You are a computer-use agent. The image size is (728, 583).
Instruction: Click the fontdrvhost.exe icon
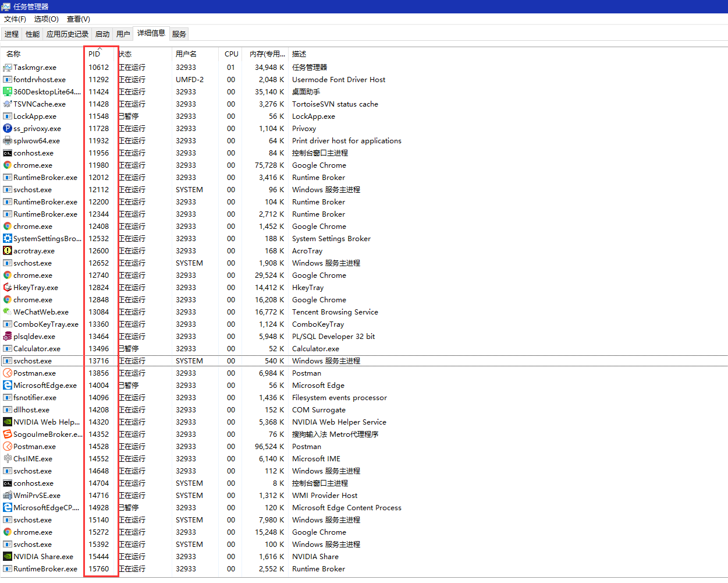(8, 80)
